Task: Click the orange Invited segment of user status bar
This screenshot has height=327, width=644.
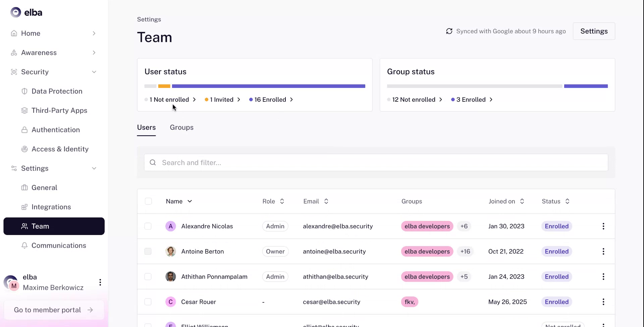Action: (x=164, y=86)
